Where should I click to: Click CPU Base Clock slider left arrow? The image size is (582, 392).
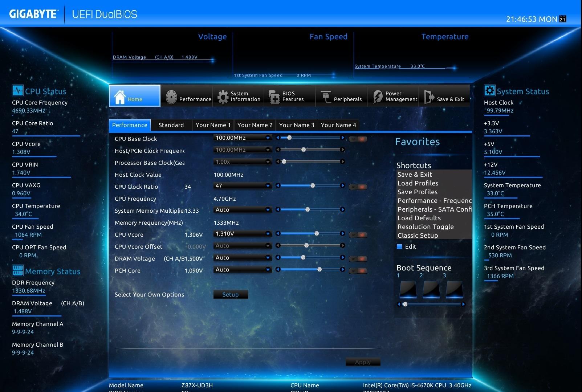[278, 138]
